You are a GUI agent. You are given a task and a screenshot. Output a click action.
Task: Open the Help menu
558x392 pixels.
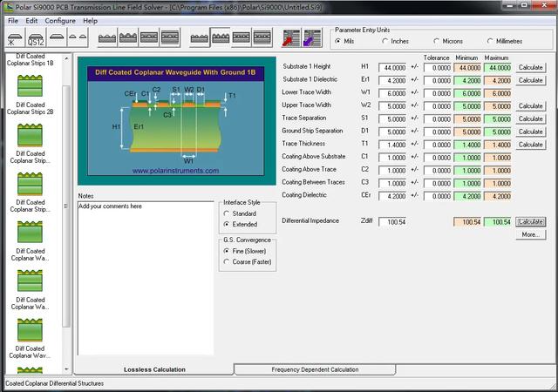pos(90,21)
